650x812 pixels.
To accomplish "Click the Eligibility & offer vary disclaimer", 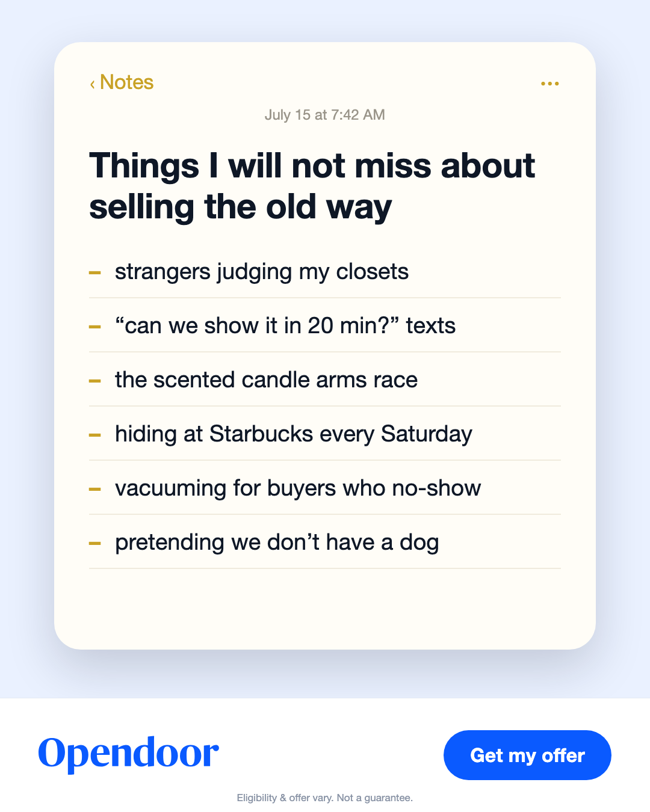I will coord(325,798).
